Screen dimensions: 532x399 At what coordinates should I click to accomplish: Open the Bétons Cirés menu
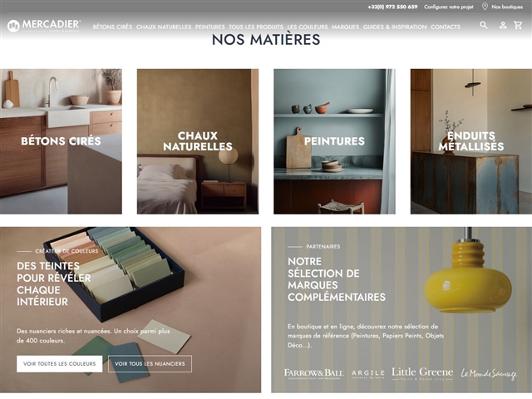(x=112, y=27)
